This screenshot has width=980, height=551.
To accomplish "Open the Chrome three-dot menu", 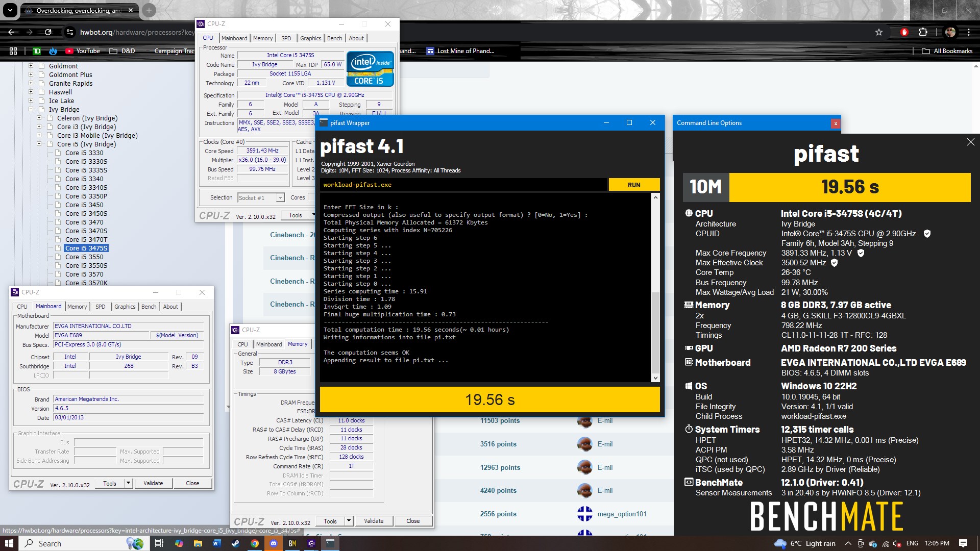I will pos(968,32).
